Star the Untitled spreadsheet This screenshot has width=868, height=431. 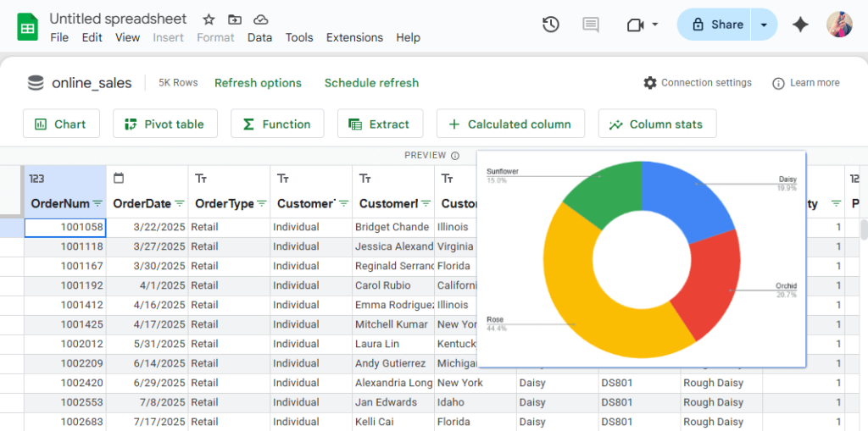208,19
